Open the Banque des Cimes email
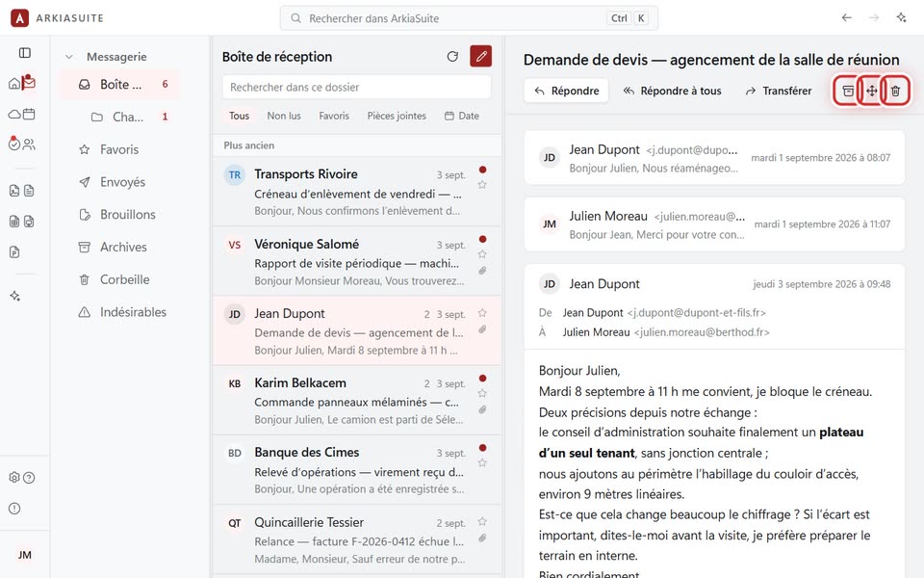Image resolution: width=924 pixels, height=578 pixels. (356, 469)
